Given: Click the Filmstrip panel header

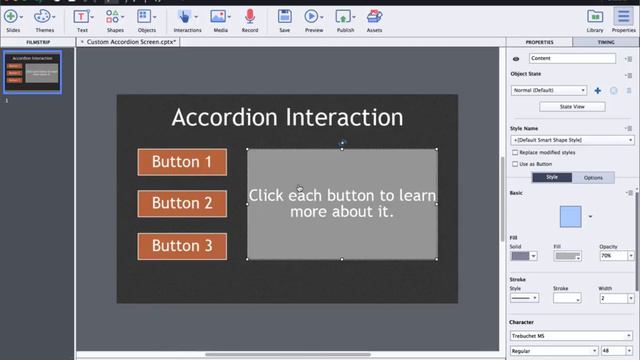Looking at the screenshot, I should (38, 42).
